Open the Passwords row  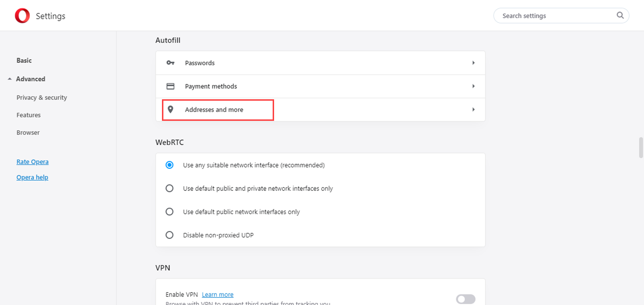(x=320, y=63)
